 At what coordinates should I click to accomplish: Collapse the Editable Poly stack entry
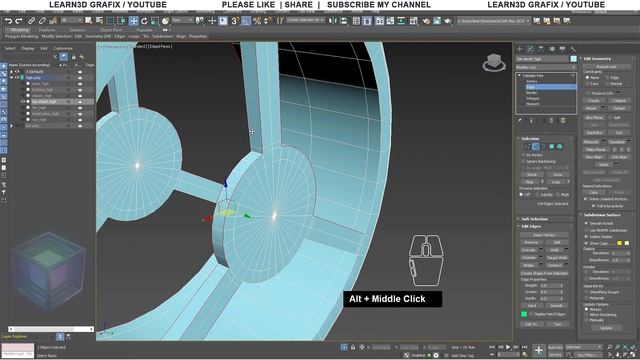tap(520, 76)
